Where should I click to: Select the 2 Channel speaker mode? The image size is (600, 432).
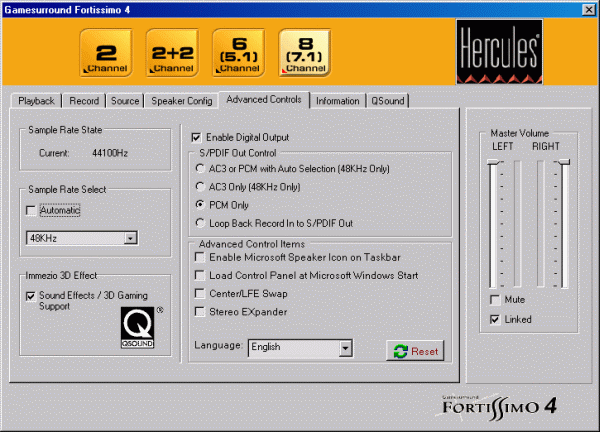(x=106, y=53)
